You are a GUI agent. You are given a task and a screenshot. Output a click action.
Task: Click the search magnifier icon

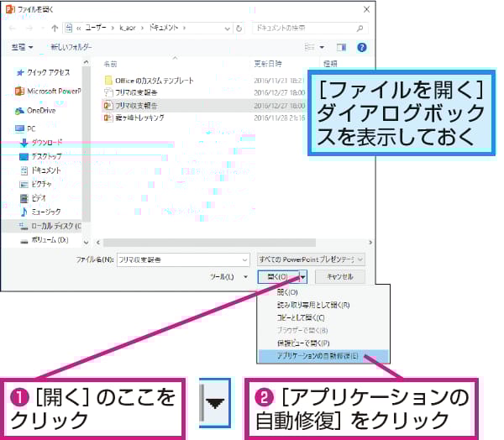coord(360,29)
